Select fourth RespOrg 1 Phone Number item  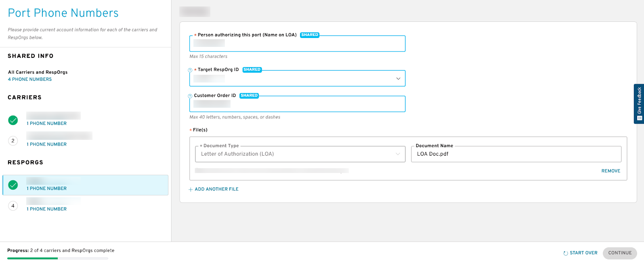(46, 209)
